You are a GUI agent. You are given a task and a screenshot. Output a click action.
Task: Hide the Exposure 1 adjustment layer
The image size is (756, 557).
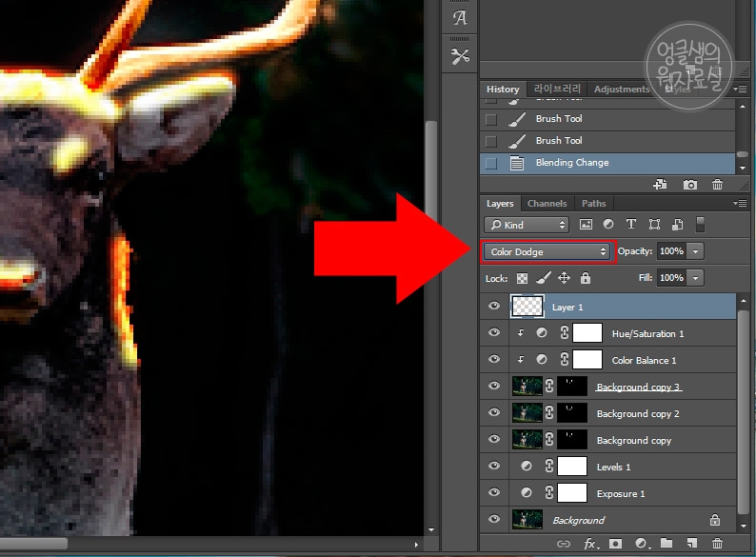494,492
